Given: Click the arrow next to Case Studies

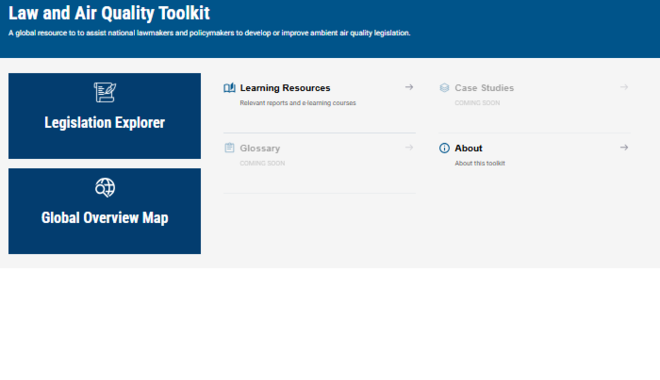Looking at the screenshot, I should coord(624,87).
